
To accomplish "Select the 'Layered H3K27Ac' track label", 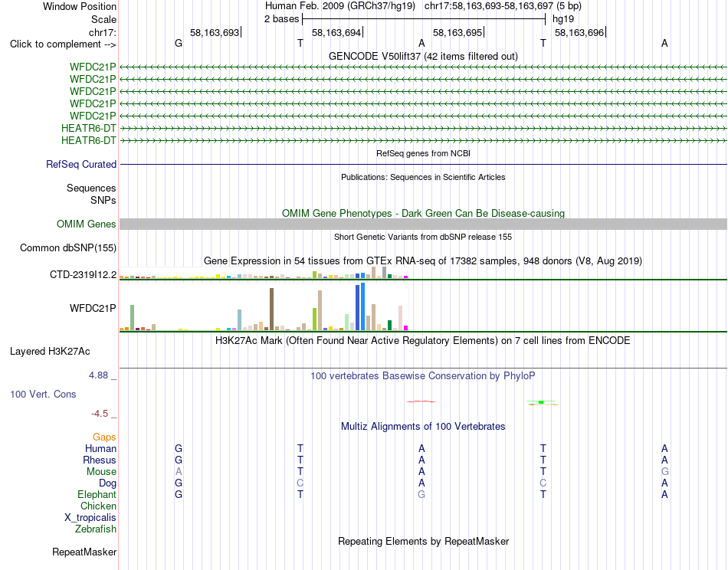I will 50,352.
